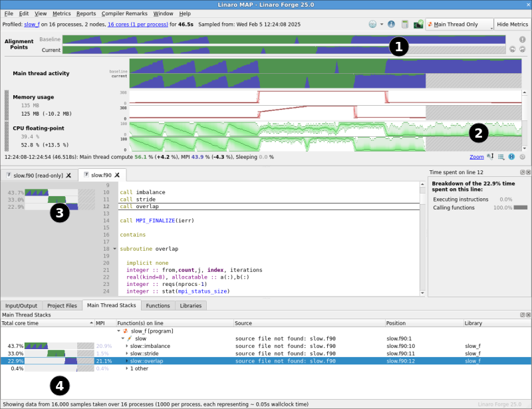Viewport: 532px width, 409px height.
Task: Open the View menu
Action: 41,13
